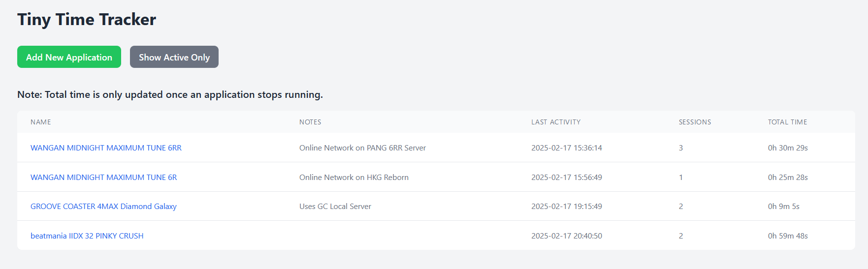Select the Uses GC Local Server note
868x269 pixels.
[x=335, y=206]
